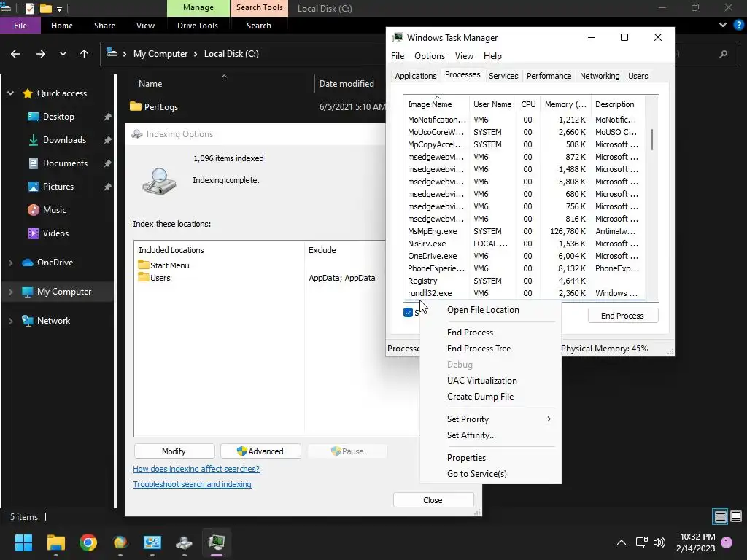Viewport: 747px width, 560px height.
Task: Open the Home ribbon tab
Action: [62, 26]
